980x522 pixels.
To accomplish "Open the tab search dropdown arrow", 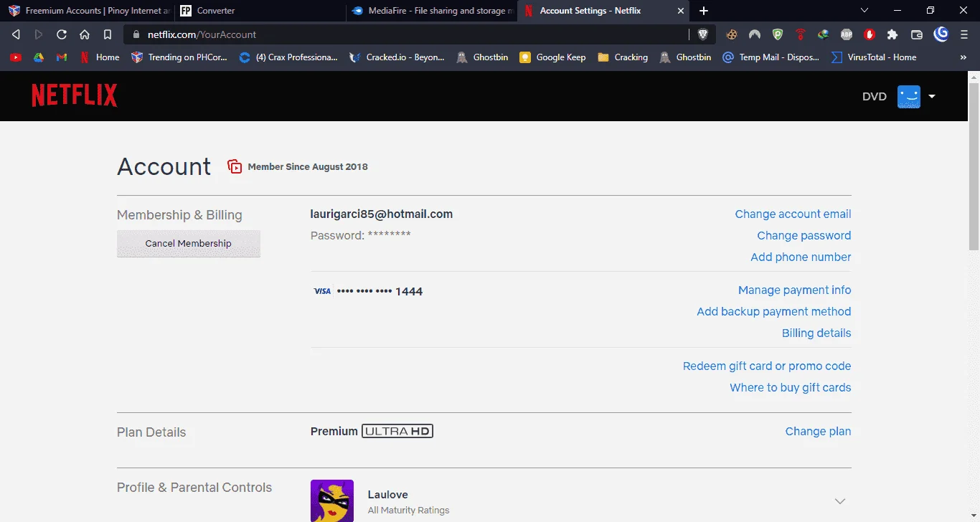I will point(864,11).
